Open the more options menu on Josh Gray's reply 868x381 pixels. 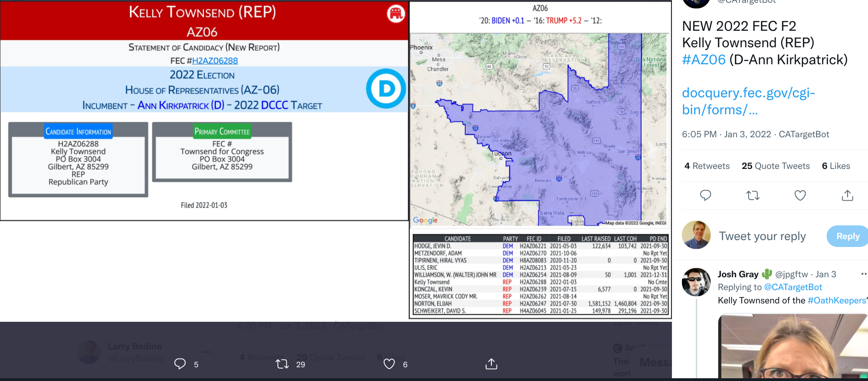[x=864, y=274]
